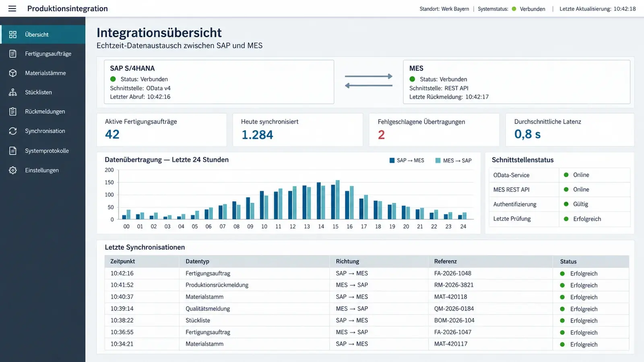Viewport: 644px width, 362px height.
Task: Click the status dot for FA-2026-1048 row
Action: point(562,274)
